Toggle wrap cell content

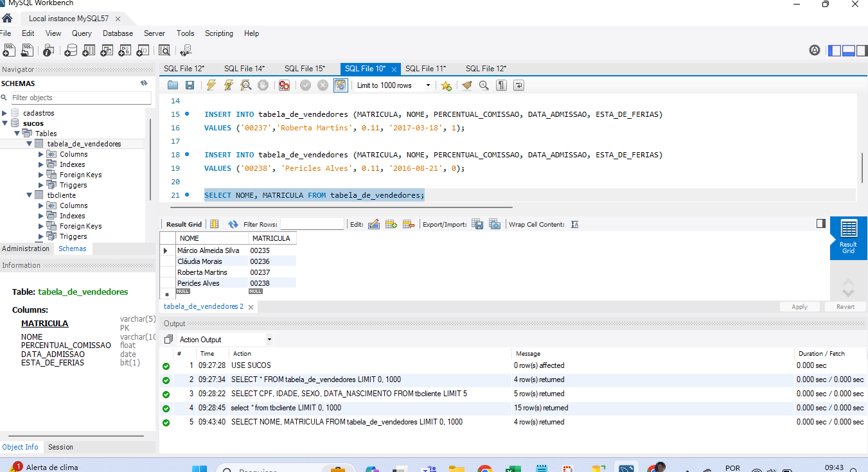[x=574, y=224]
